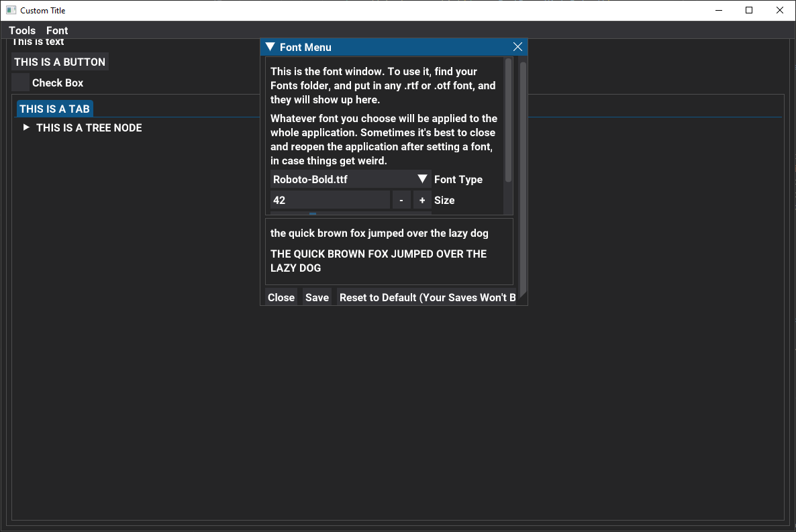Click the application icon in the title bar

(x=11, y=10)
